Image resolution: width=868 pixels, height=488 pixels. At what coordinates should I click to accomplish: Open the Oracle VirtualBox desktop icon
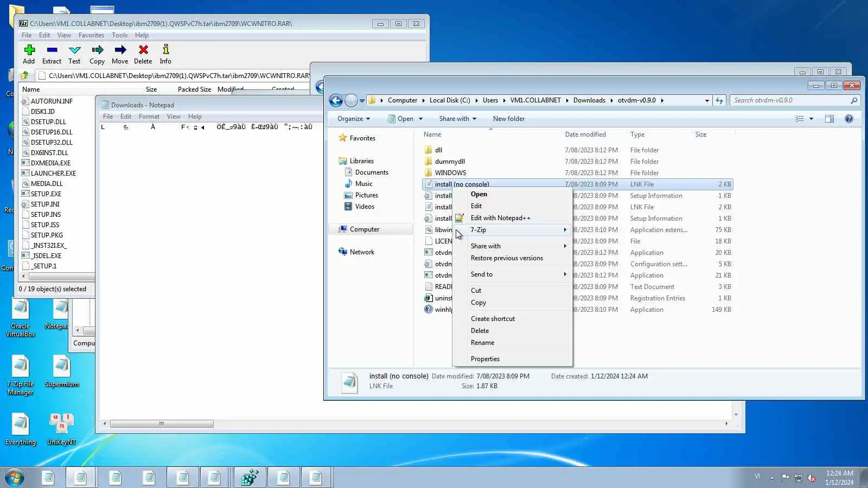pyautogui.click(x=21, y=319)
